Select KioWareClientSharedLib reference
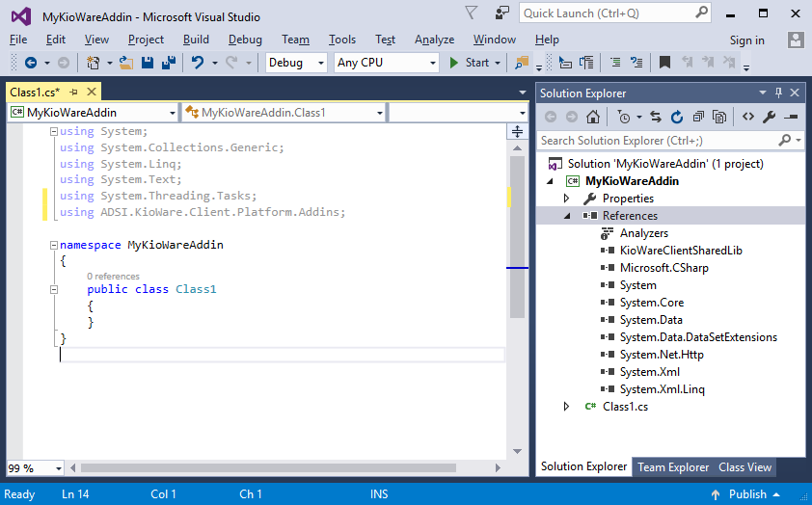 pyautogui.click(x=681, y=251)
